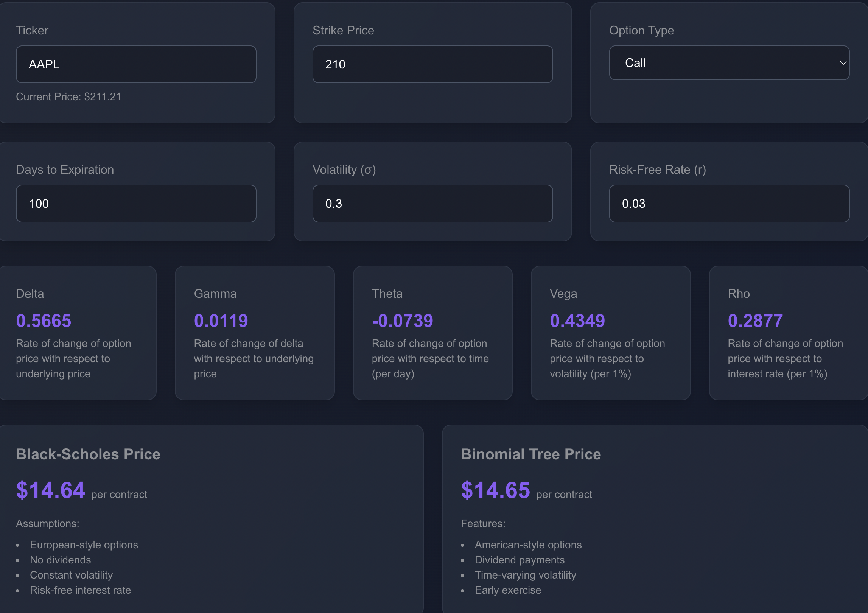This screenshot has height=613, width=868.
Task: Click the Dividend payments feature
Action: (520, 560)
